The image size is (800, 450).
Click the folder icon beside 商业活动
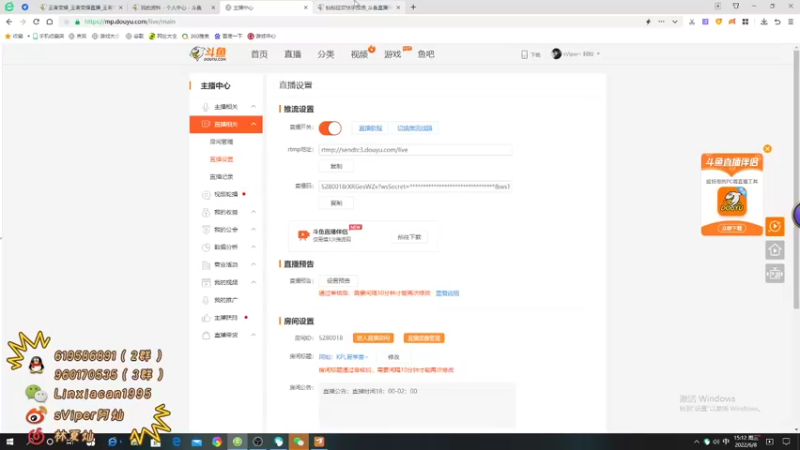pos(206,265)
